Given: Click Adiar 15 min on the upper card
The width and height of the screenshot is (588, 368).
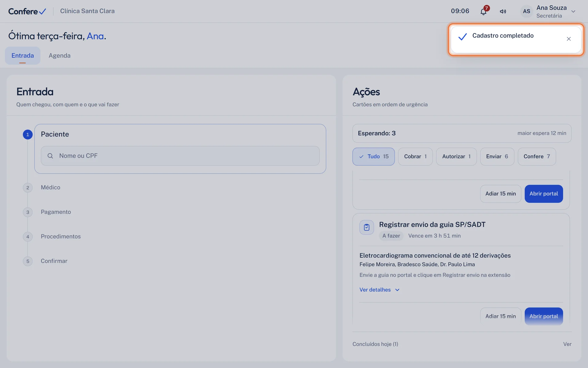Looking at the screenshot, I should (500, 194).
